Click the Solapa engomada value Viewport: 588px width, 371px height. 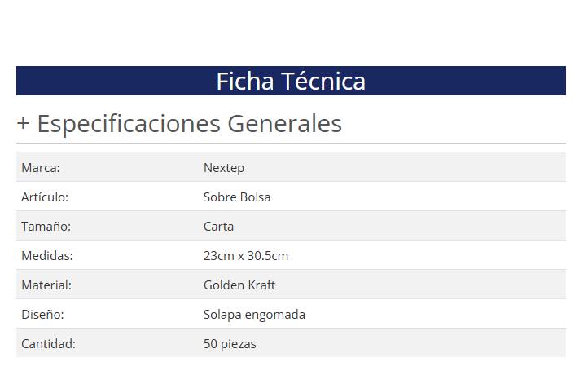[254, 315]
